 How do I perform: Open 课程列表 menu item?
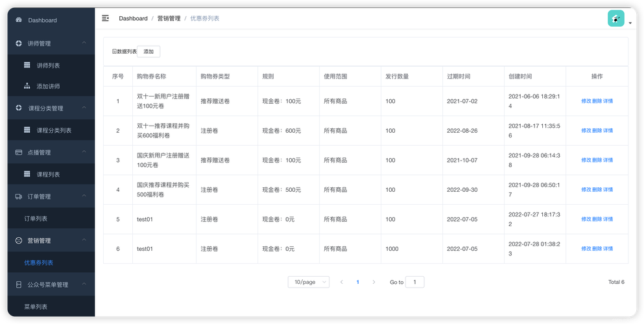[51, 174]
